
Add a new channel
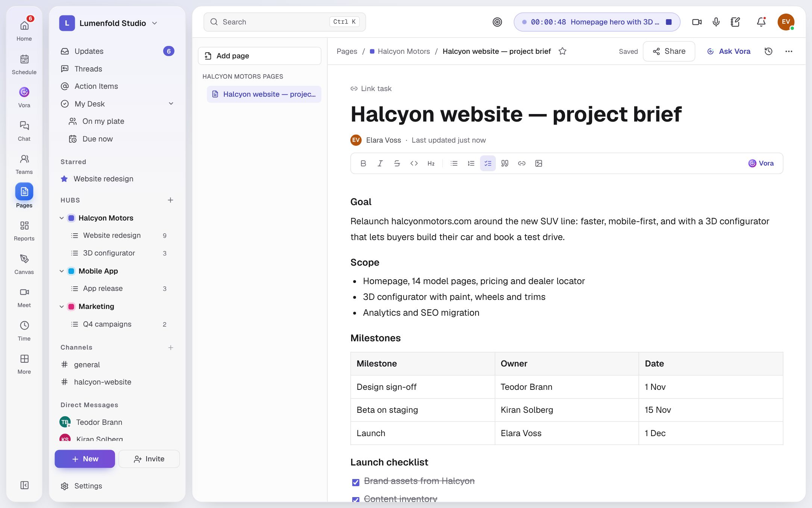pos(170,347)
